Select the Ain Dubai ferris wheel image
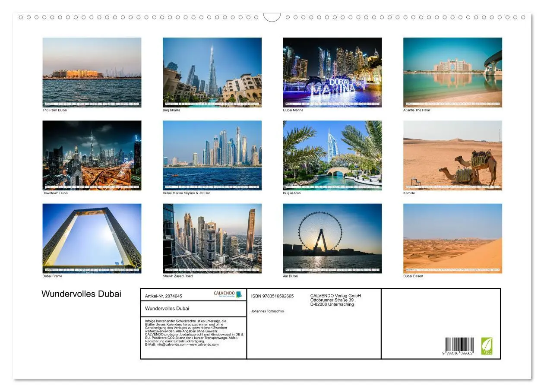This screenshot has width=544, height=392. 332,238
